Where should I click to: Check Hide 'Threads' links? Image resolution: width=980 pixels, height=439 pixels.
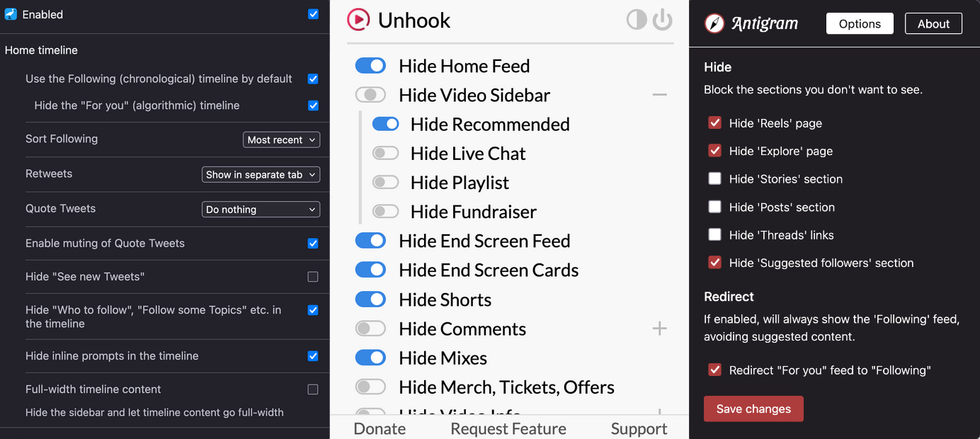pos(714,235)
